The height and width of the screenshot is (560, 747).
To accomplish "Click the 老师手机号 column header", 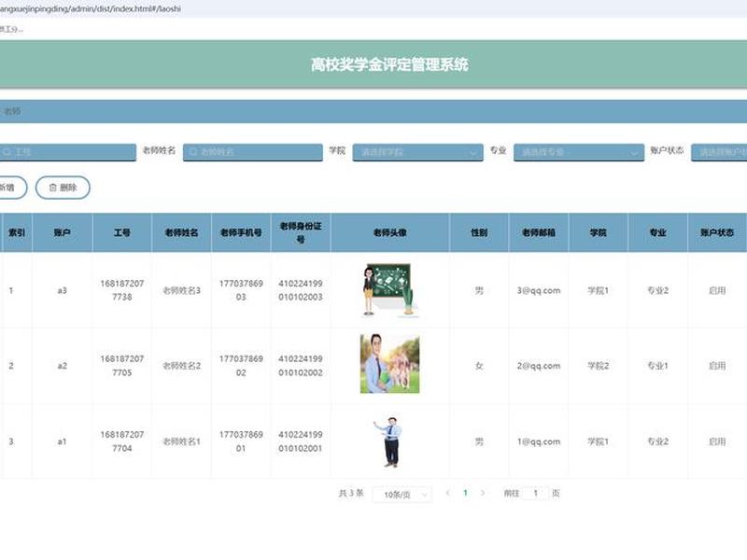I will click(x=241, y=232).
